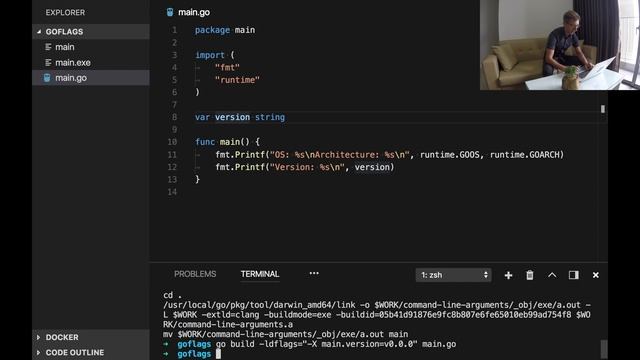Click the webcam video overlay
Image resolution: width=640 pixels, height=360 pixels.
[560, 44]
